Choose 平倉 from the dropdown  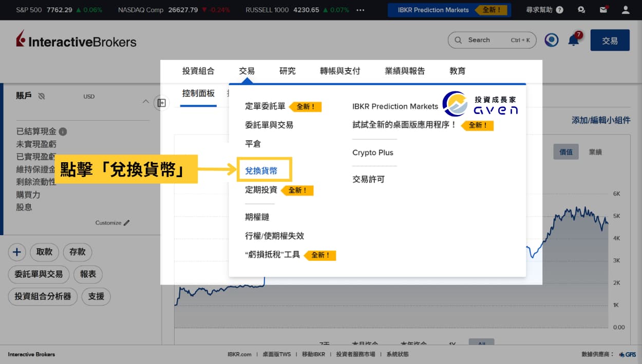tap(253, 144)
